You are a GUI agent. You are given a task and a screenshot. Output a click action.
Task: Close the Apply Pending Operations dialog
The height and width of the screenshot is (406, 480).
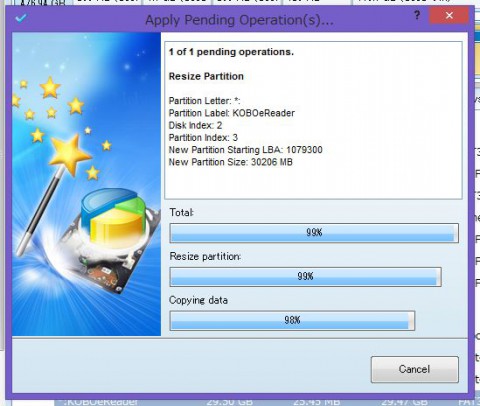[x=449, y=15]
